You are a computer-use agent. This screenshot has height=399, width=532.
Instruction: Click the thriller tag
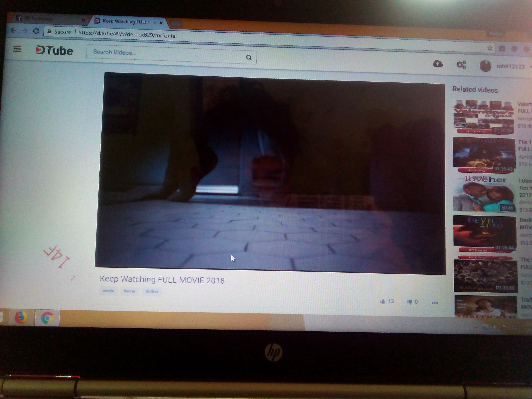(151, 291)
